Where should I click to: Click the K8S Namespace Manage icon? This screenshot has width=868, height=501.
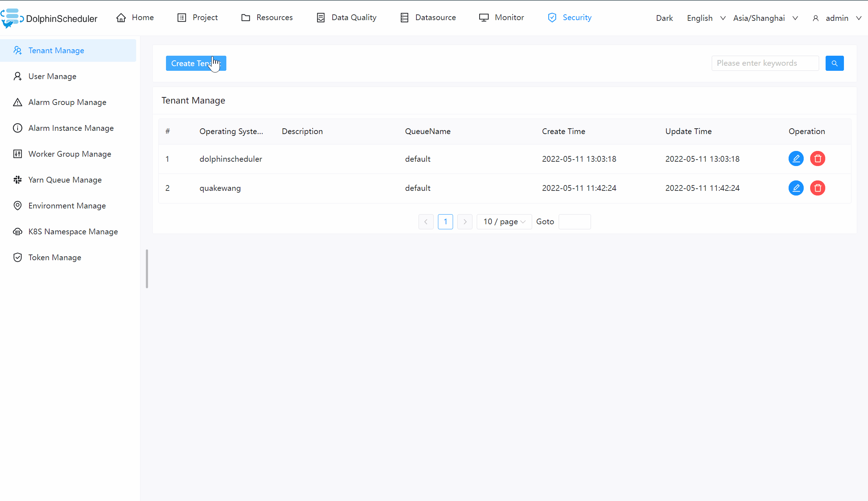click(x=18, y=231)
